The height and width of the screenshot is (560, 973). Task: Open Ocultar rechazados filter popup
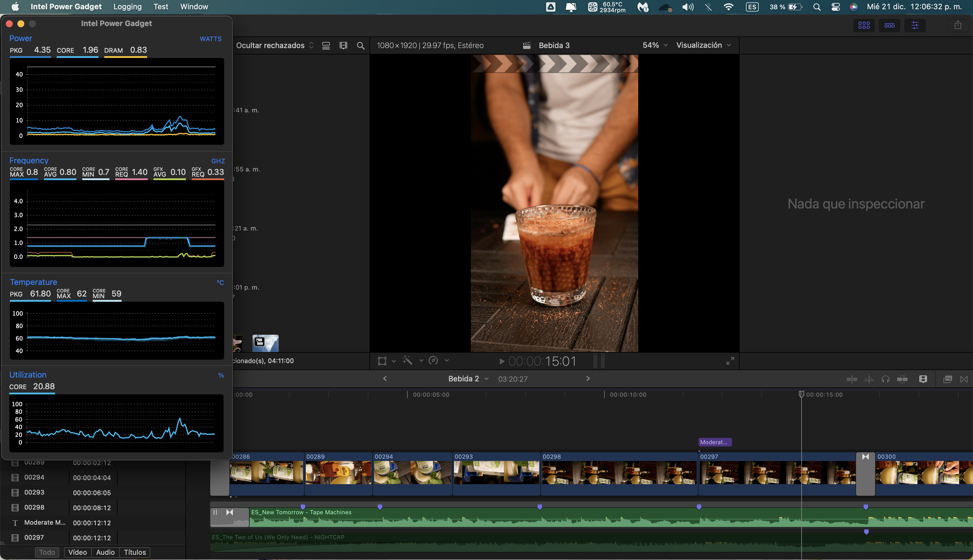click(275, 46)
